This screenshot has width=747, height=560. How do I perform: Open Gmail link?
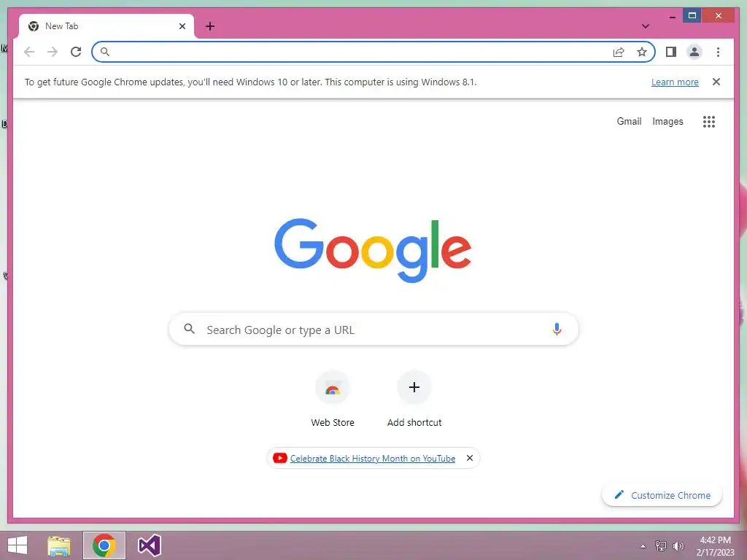(x=629, y=122)
